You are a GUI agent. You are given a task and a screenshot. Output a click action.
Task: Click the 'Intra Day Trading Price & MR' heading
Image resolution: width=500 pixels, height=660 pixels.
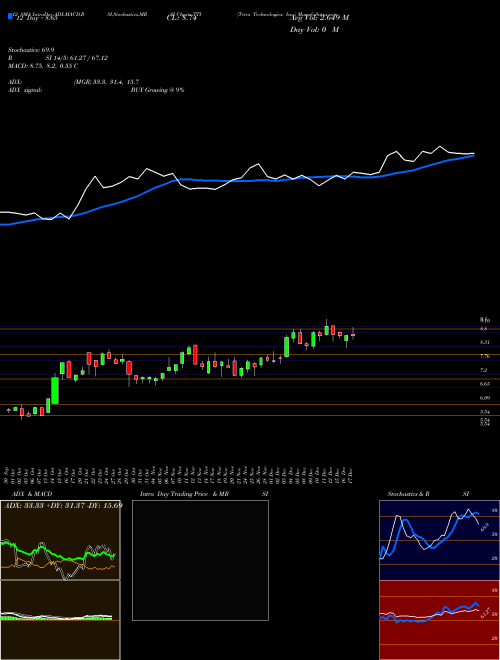pos(184,494)
